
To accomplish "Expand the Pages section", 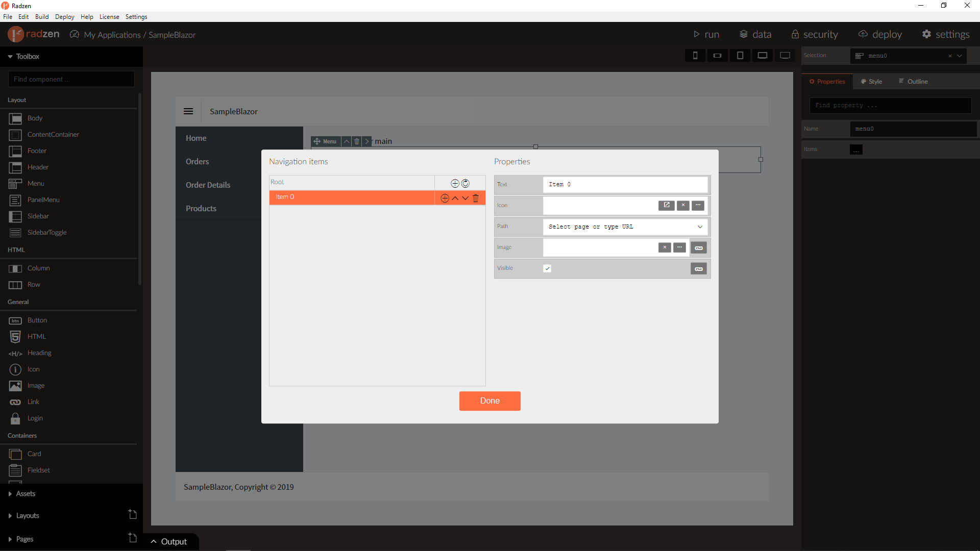I will 20,539.
